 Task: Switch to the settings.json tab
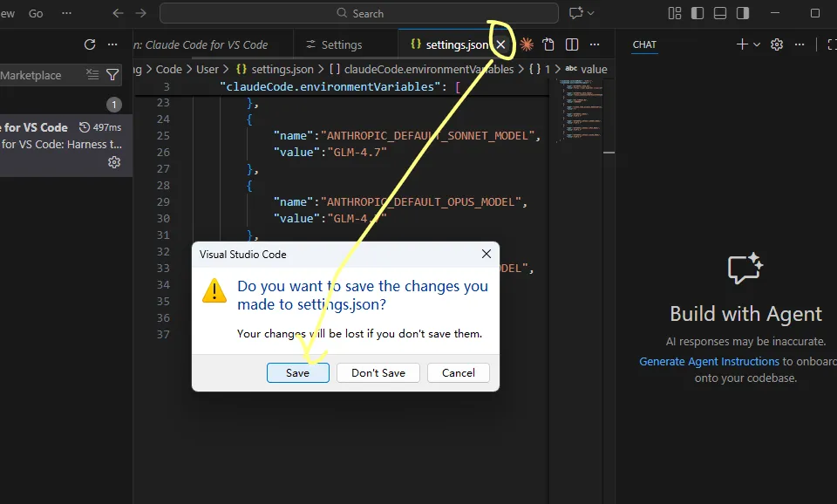pos(450,44)
